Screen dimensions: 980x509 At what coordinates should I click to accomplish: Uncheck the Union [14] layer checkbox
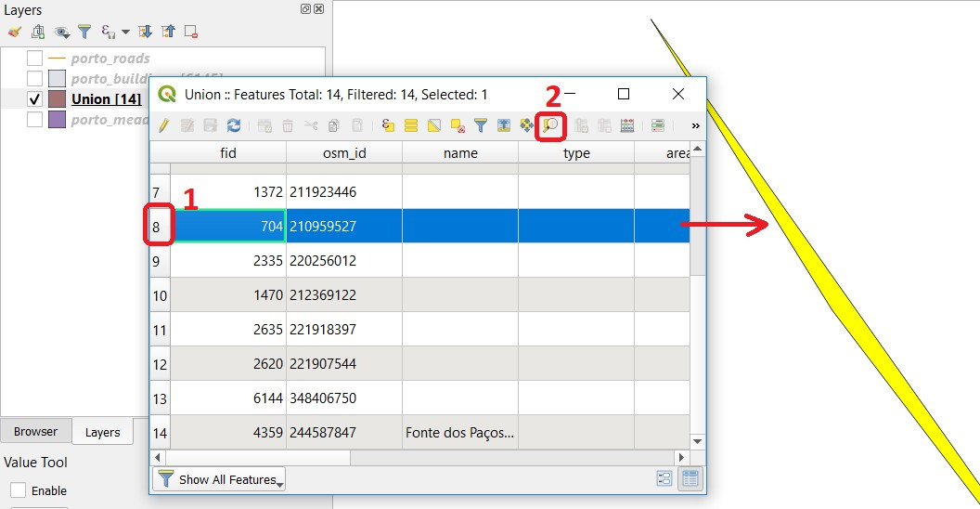click(35, 98)
